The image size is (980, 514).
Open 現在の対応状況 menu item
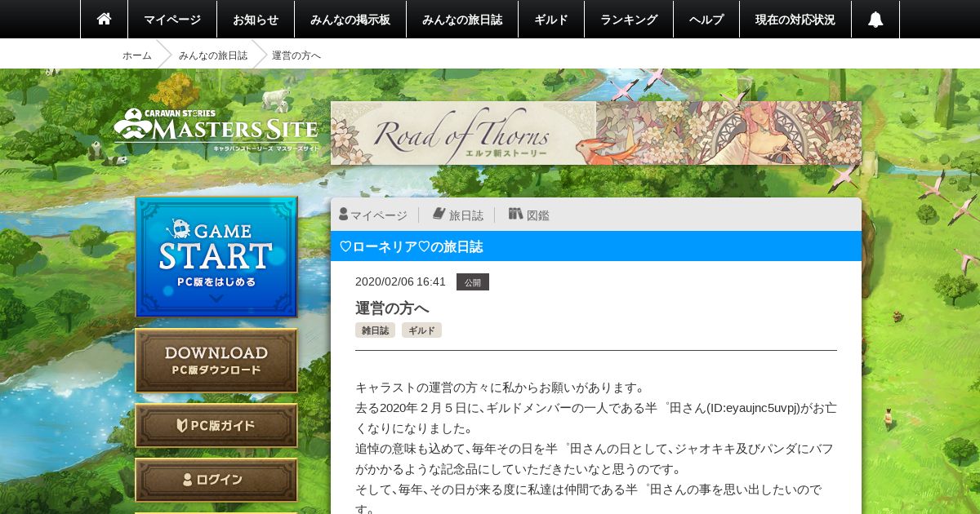[795, 19]
